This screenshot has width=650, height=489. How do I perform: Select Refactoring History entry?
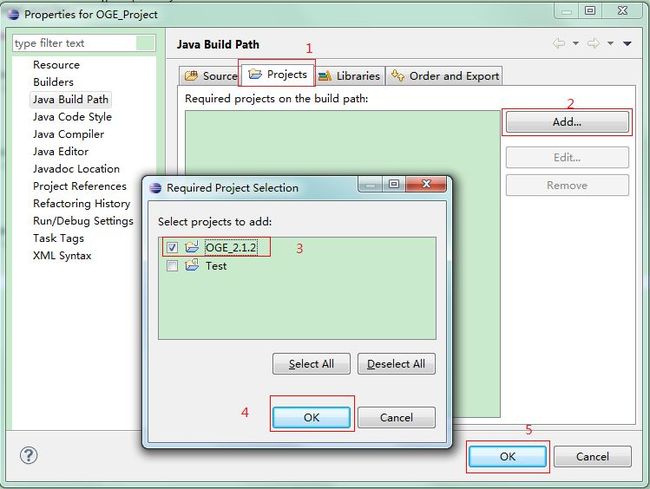82,203
